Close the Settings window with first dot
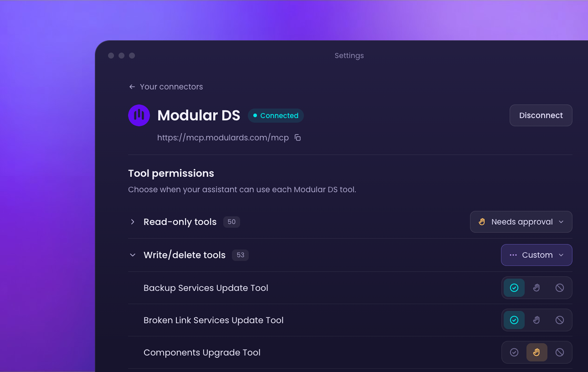The height and width of the screenshot is (372, 588). point(111,56)
